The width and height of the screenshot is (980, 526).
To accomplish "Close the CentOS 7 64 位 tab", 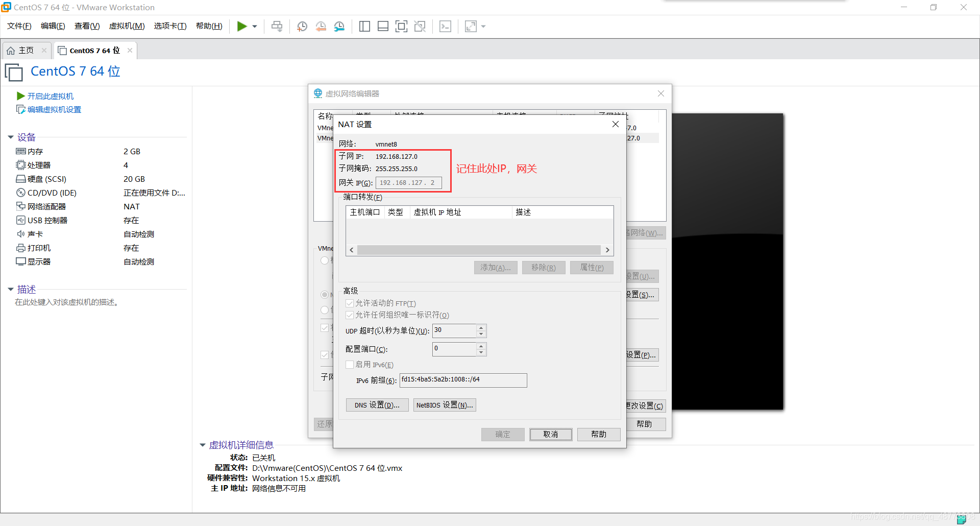I will [130, 50].
